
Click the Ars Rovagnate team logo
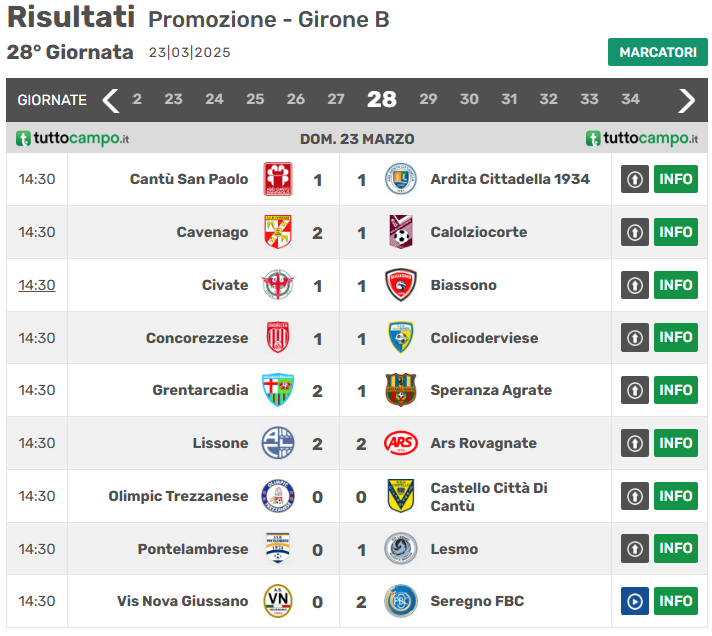coord(401,443)
